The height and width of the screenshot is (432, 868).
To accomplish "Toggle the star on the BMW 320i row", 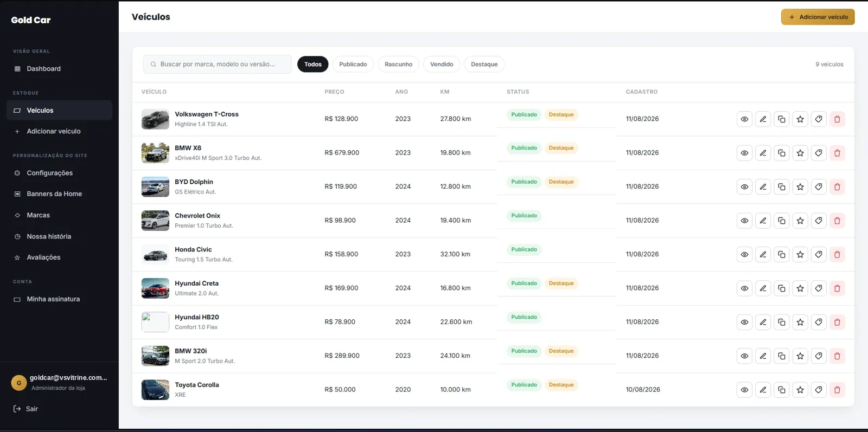I will click(x=800, y=356).
